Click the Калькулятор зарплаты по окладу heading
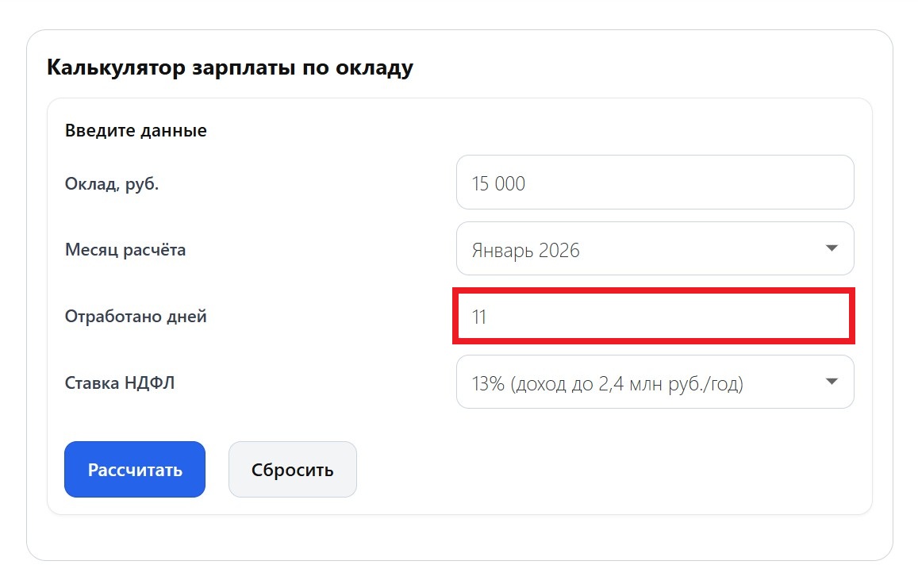Image resolution: width=918 pixels, height=588 pixels. (x=229, y=67)
